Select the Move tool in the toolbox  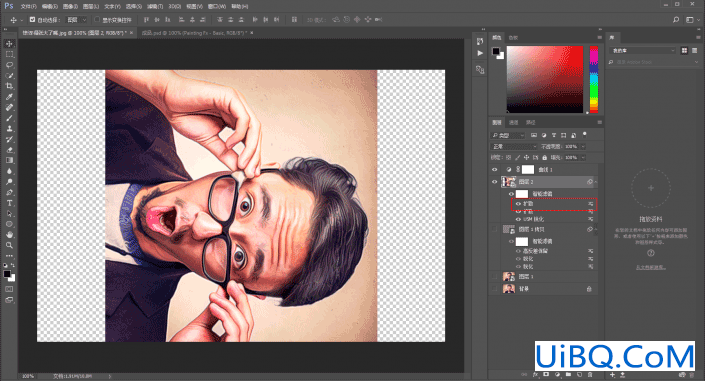coord(9,44)
